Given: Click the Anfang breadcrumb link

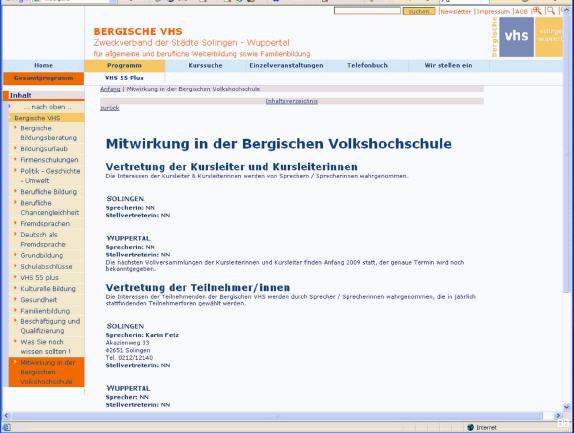Looking at the screenshot, I should tap(110, 89).
